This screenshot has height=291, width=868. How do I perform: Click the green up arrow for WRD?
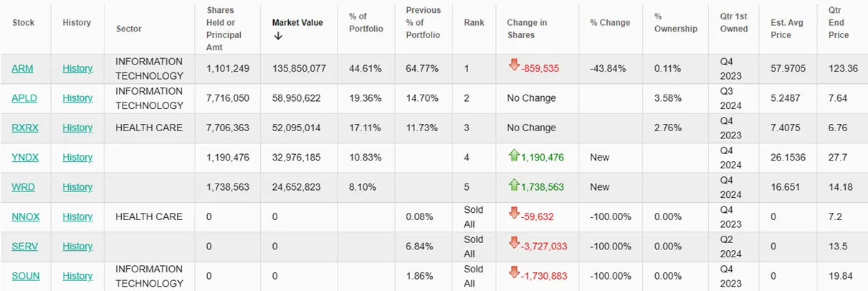point(513,184)
